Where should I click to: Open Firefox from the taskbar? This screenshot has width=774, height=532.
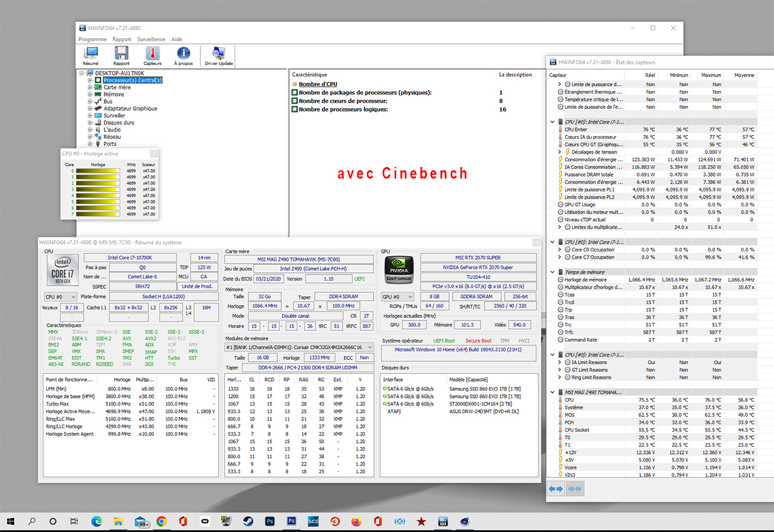(357, 520)
